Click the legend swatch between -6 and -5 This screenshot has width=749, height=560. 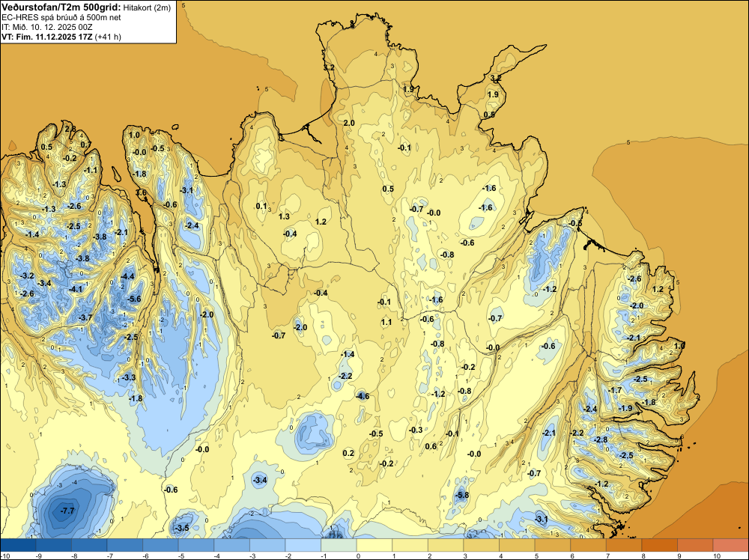click(160, 545)
